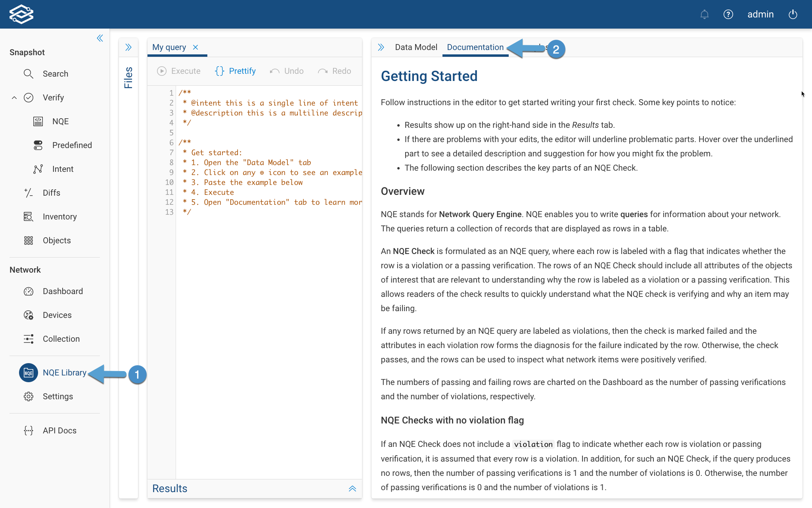Collapse the Results panel chevron
This screenshot has width=812, height=508.
[352, 489]
